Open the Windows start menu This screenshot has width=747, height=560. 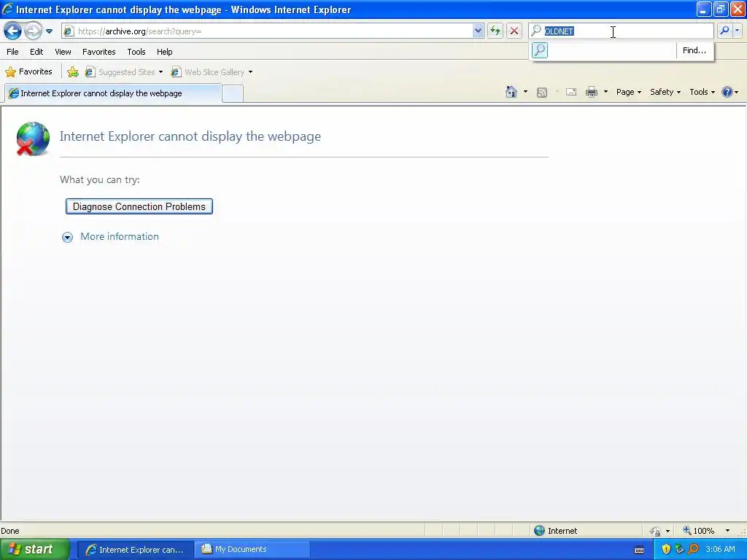point(35,550)
